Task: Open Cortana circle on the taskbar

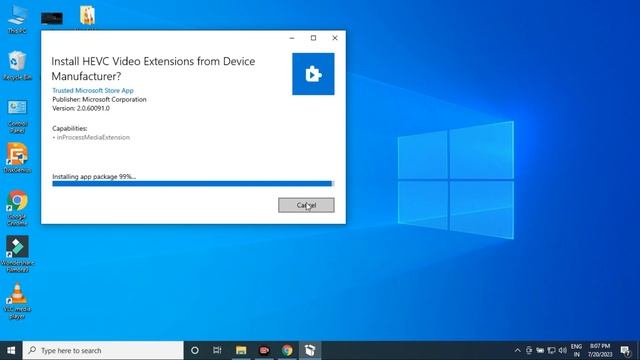Action: click(195, 350)
